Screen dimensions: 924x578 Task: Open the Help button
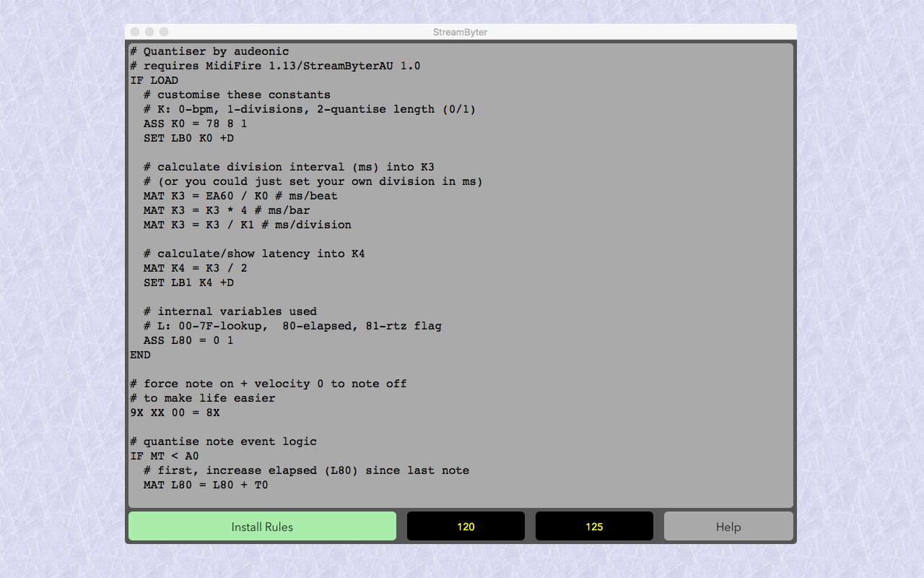(x=728, y=526)
